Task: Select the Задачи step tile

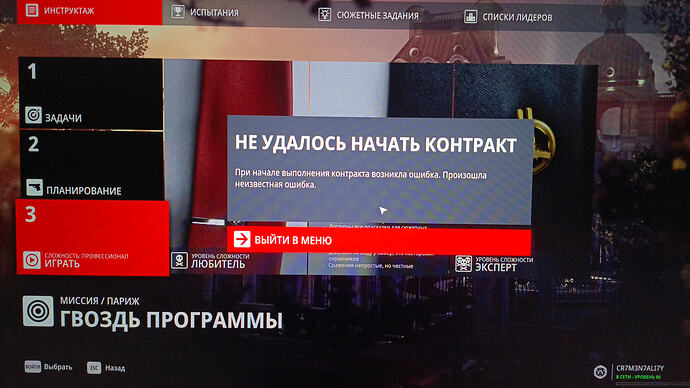Action: 91,94
